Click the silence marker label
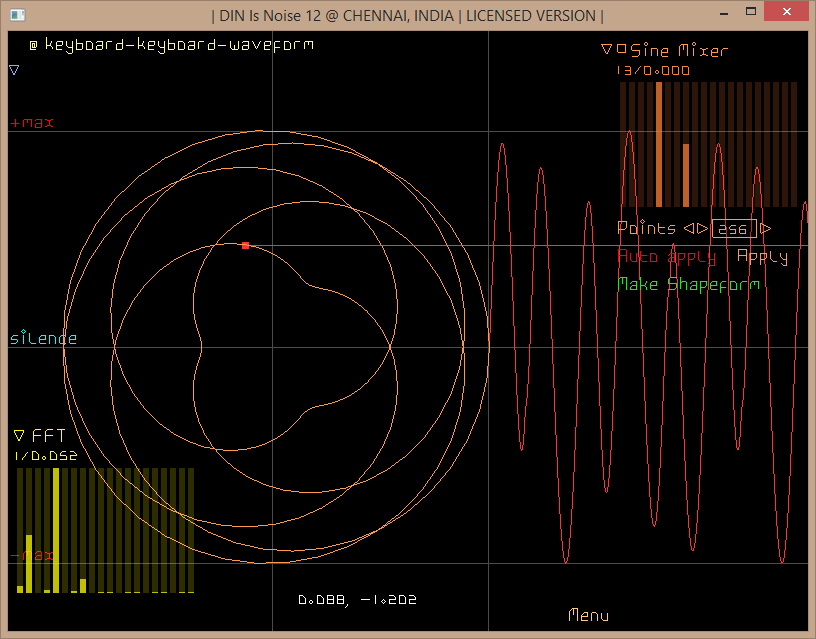This screenshot has width=816, height=639. click(43, 338)
